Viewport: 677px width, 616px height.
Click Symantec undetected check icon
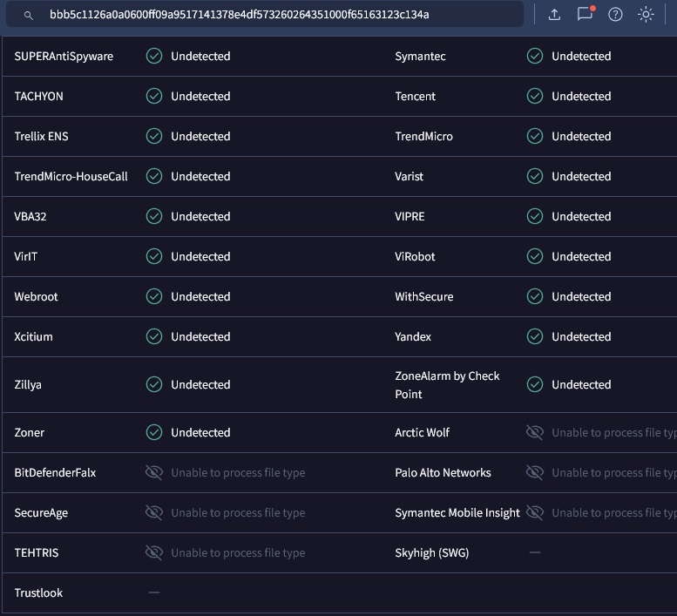[534, 56]
